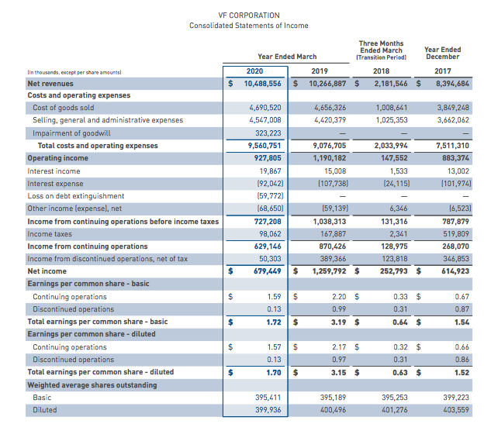
Task: Select income taxes value 519,809
Action: pos(456,234)
